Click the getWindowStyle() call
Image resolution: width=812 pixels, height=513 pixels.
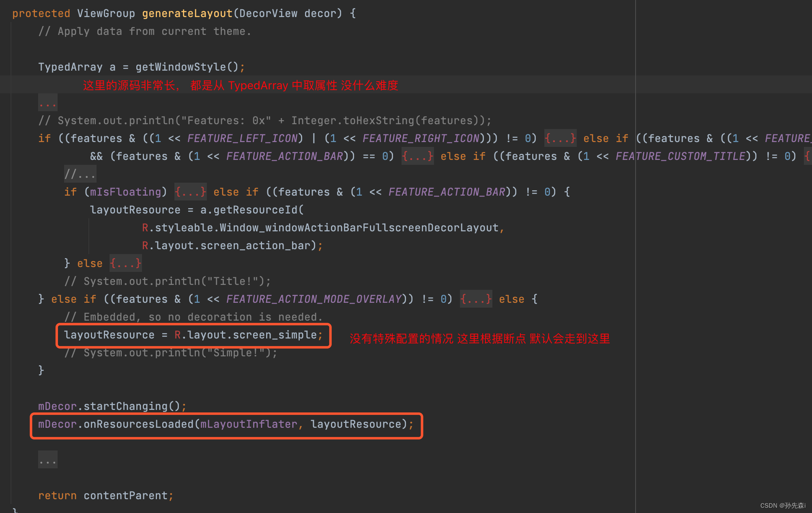(x=187, y=67)
